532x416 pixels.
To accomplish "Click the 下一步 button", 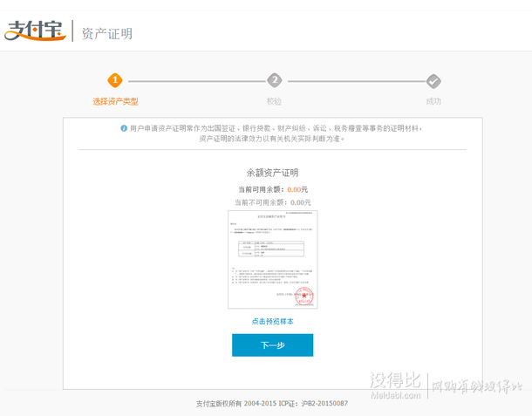I will click(272, 345).
